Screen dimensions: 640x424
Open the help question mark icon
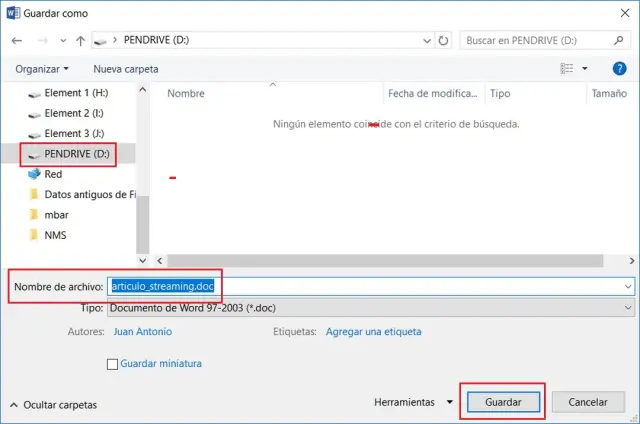pyautogui.click(x=619, y=69)
